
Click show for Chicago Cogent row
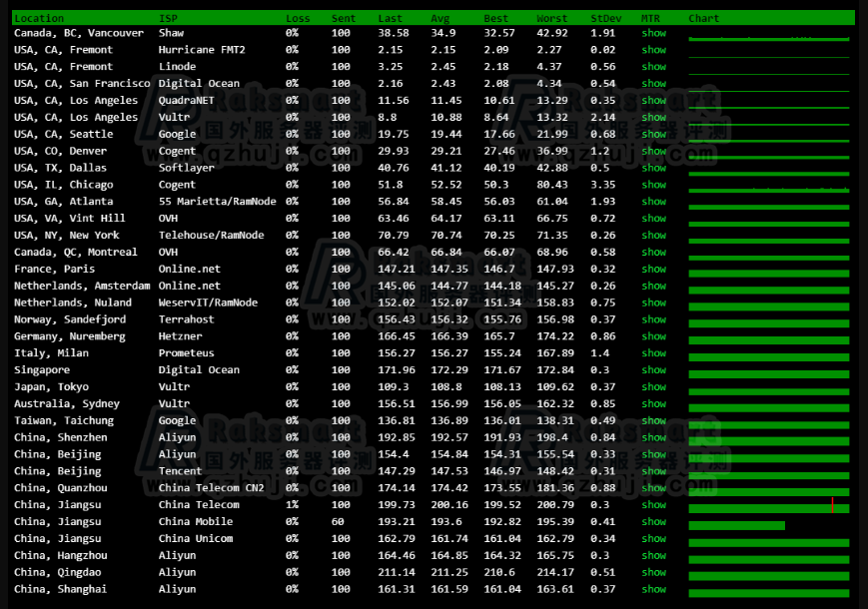(x=654, y=185)
